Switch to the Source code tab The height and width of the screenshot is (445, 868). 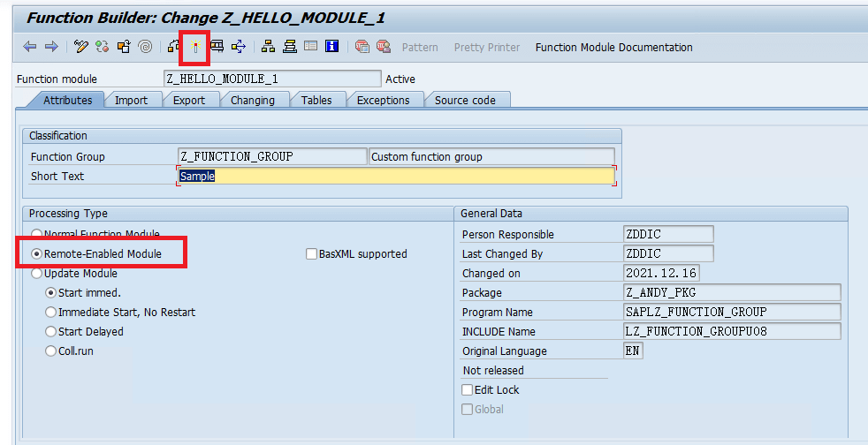click(465, 101)
